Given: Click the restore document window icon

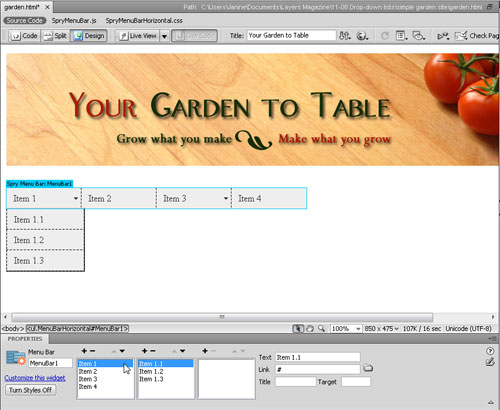Looking at the screenshot, I should coord(490,7).
